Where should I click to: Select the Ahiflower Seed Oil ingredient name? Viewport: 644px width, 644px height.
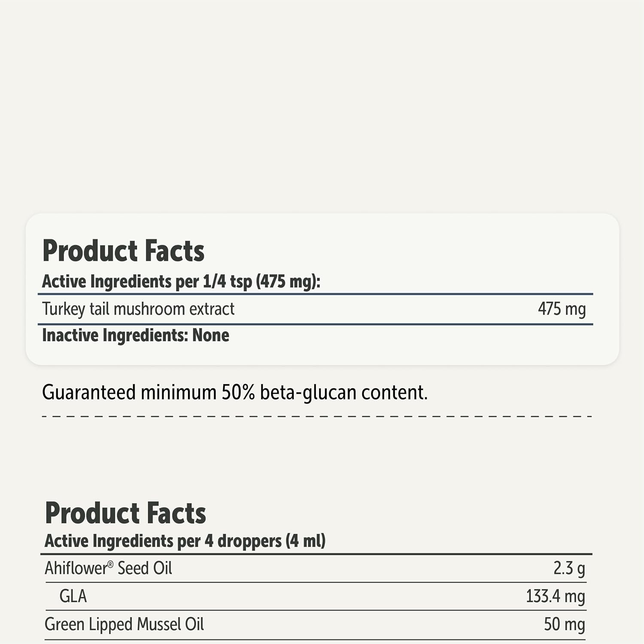[108, 568]
